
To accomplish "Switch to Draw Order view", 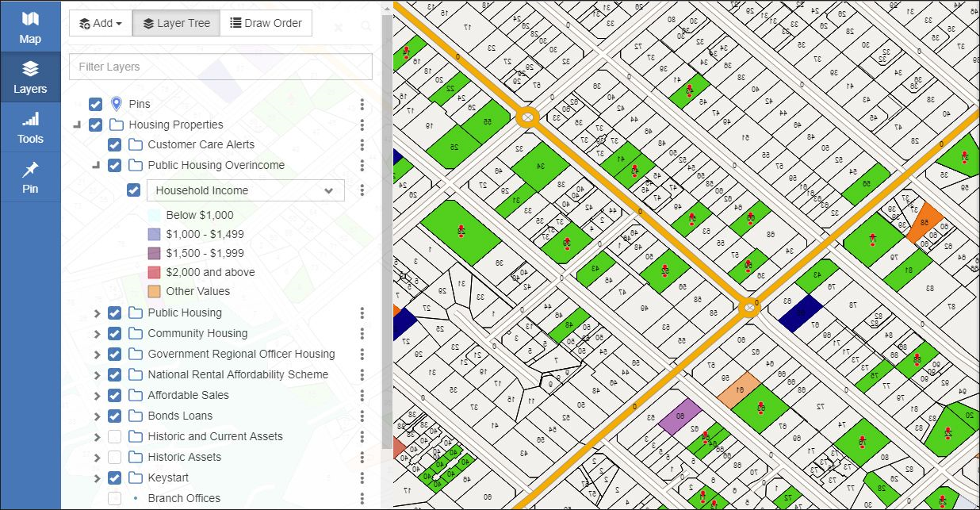I will (266, 23).
